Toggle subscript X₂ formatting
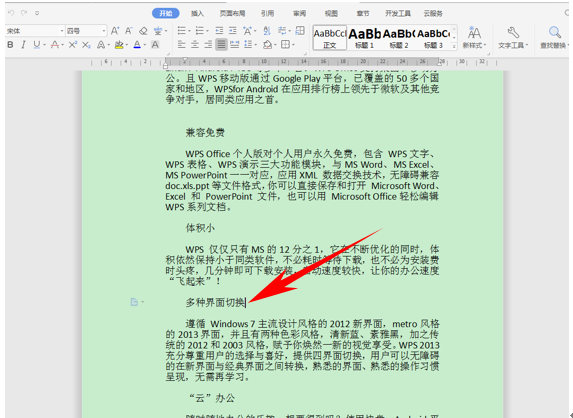This screenshot has width=573, height=418. [x=86, y=45]
